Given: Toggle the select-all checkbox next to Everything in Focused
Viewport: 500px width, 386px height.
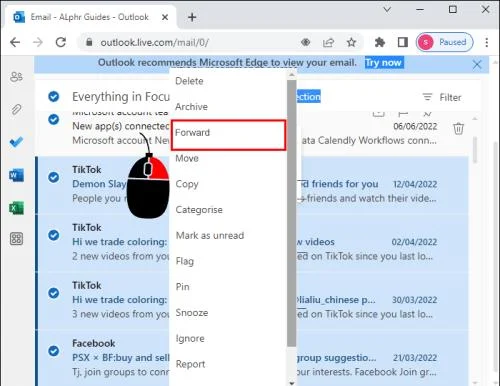Looking at the screenshot, I should coord(54,97).
